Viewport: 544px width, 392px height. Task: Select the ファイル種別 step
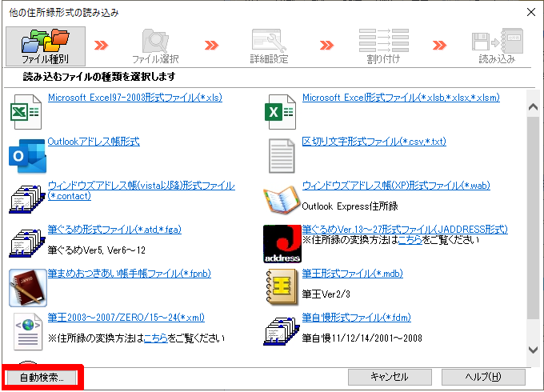click(46, 46)
